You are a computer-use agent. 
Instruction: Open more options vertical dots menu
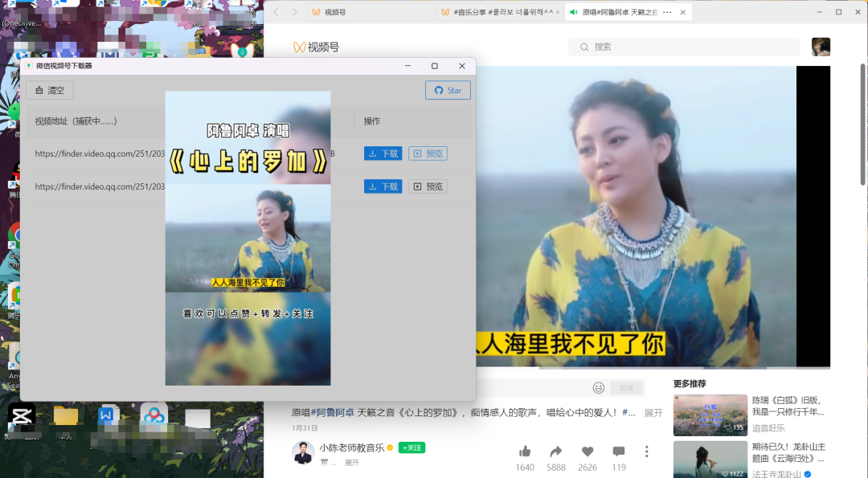click(646, 451)
